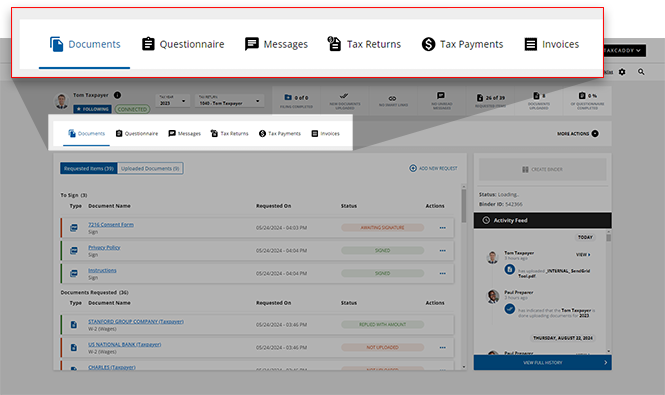Open actions menu for Privacy Policy row
665x395 pixels.
click(442, 251)
